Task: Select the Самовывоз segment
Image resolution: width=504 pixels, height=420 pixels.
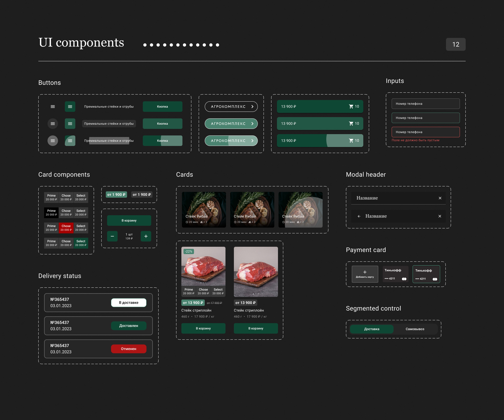Action: (415, 329)
